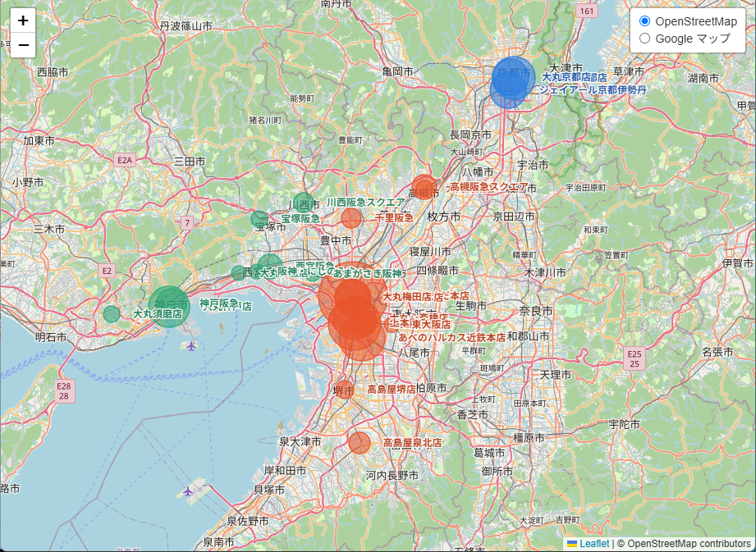Click the 神戸阪急 label
Image resolution: width=756 pixels, height=552 pixels.
click(x=219, y=303)
